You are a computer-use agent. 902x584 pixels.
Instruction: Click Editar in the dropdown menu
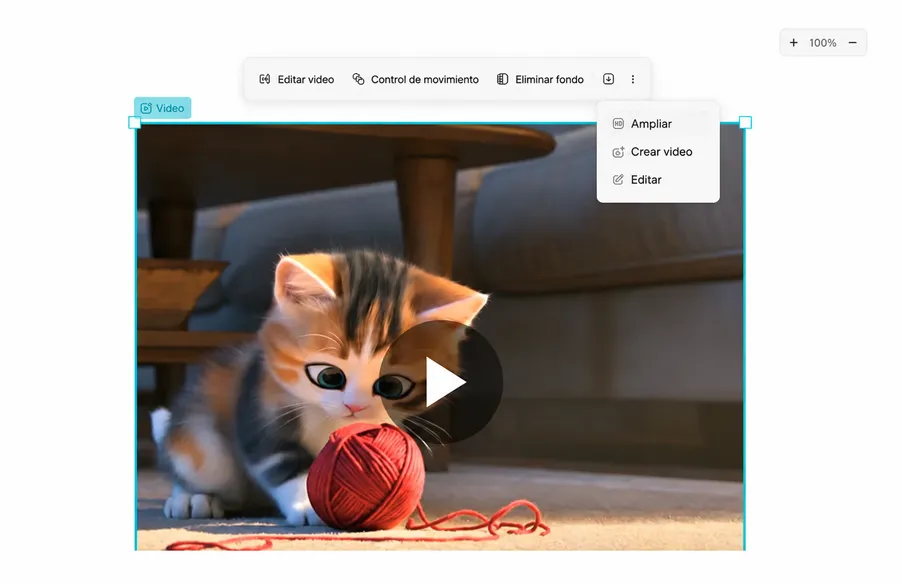tap(658, 180)
